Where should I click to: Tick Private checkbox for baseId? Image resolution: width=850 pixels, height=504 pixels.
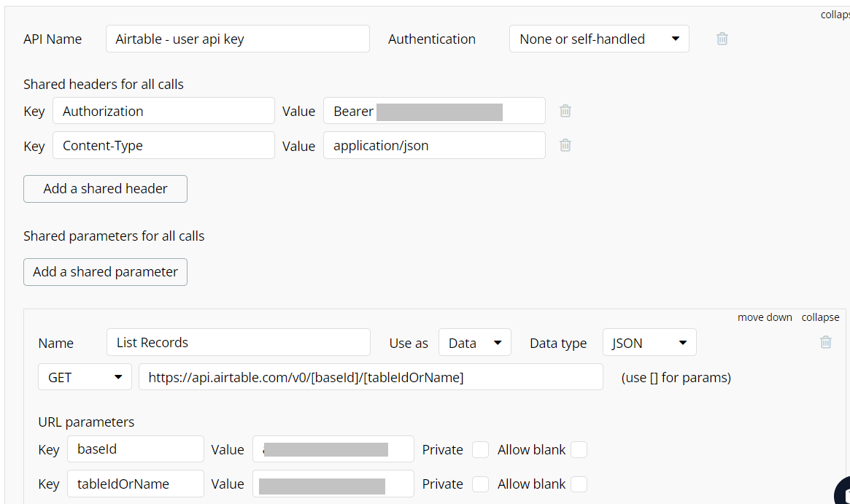[480, 450]
